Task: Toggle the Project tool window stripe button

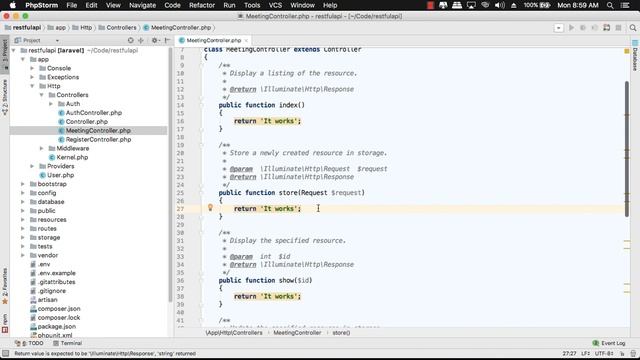Action: pyautogui.click(x=4, y=54)
